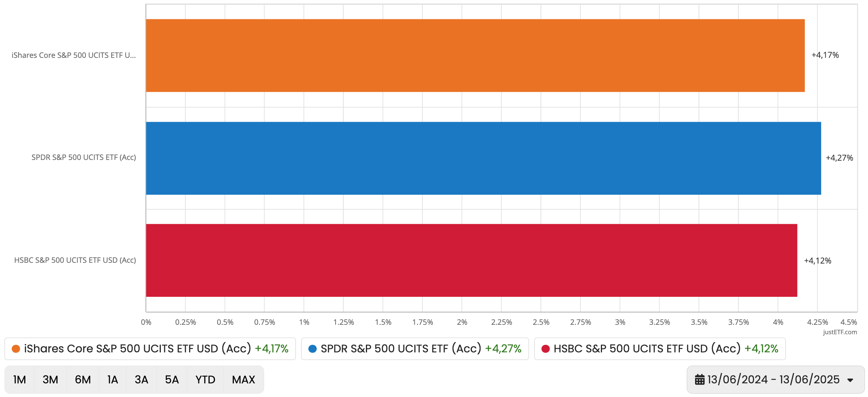Open the 13/06/2024 - 13/06/2025 date selector
Image resolution: width=868 pixels, height=397 pixels.
776,379
